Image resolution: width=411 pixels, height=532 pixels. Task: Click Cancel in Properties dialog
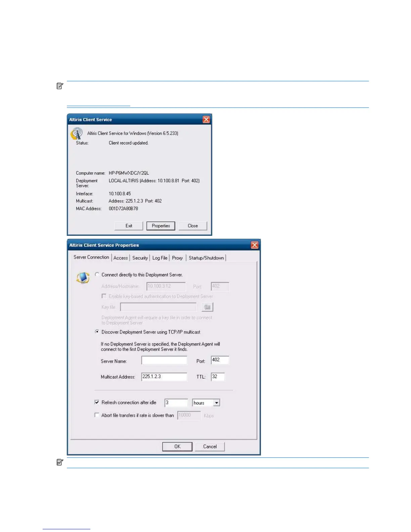click(210, 447)
